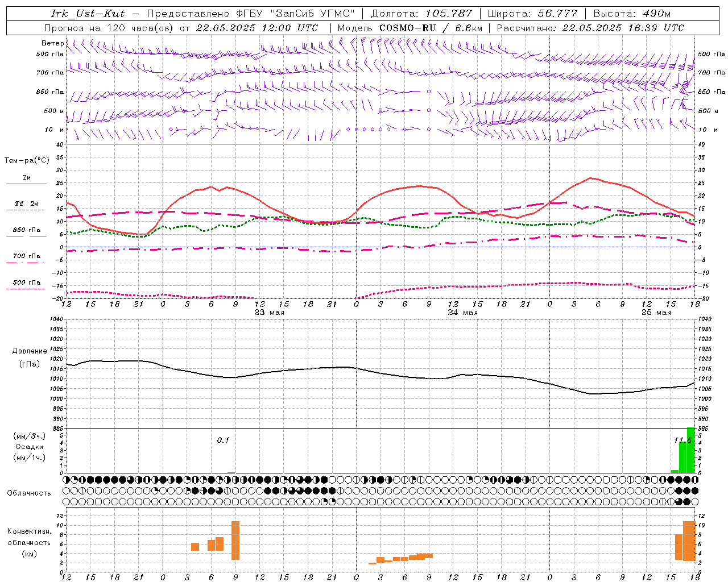Click the wide orange convective bar at chart end
The height and width of the screenshot is (582, 728).
coord(689,541)
